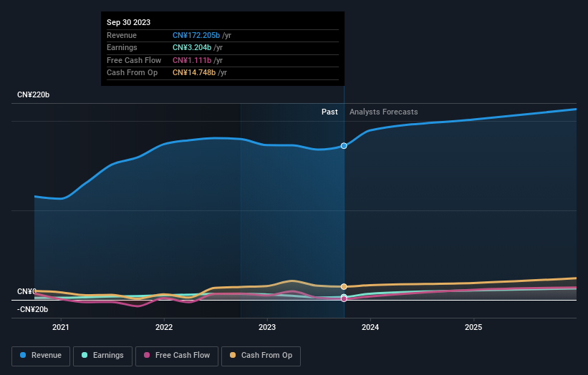Click the Cash From Op row label in tooltip
Viewport: 588px width, 375px height.
click(x=132, y=73)
